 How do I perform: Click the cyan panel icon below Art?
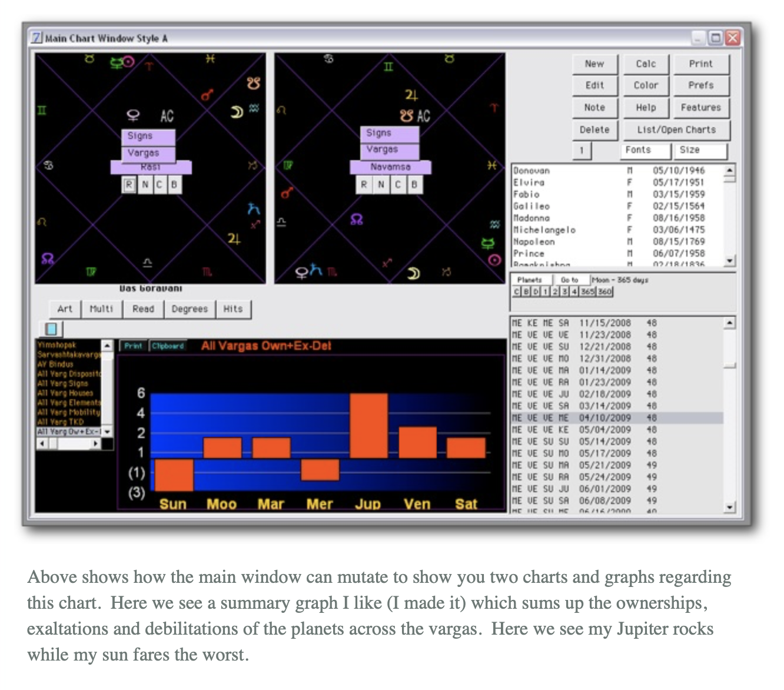(x=51, y=329)
